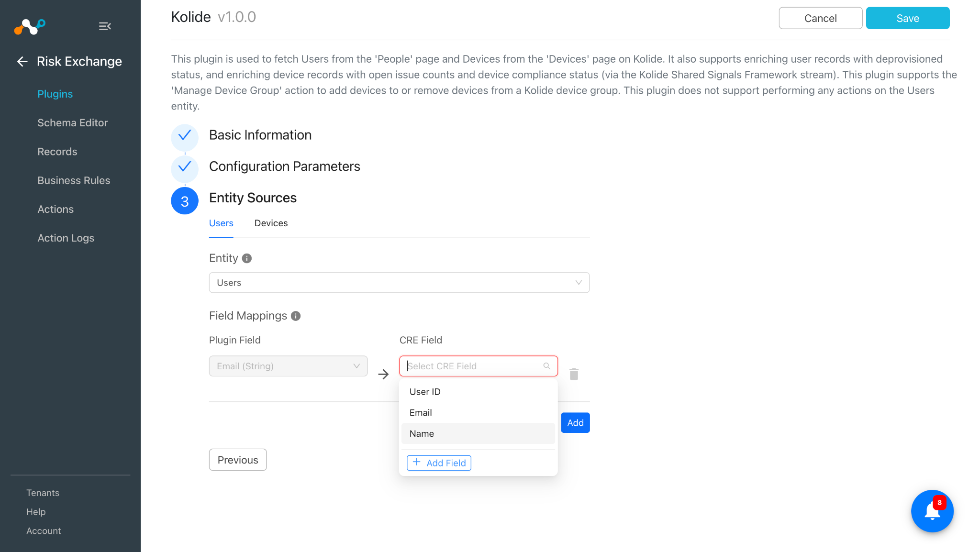
Task: Delete the field mapping via trash icon
Action: [574, 374]
